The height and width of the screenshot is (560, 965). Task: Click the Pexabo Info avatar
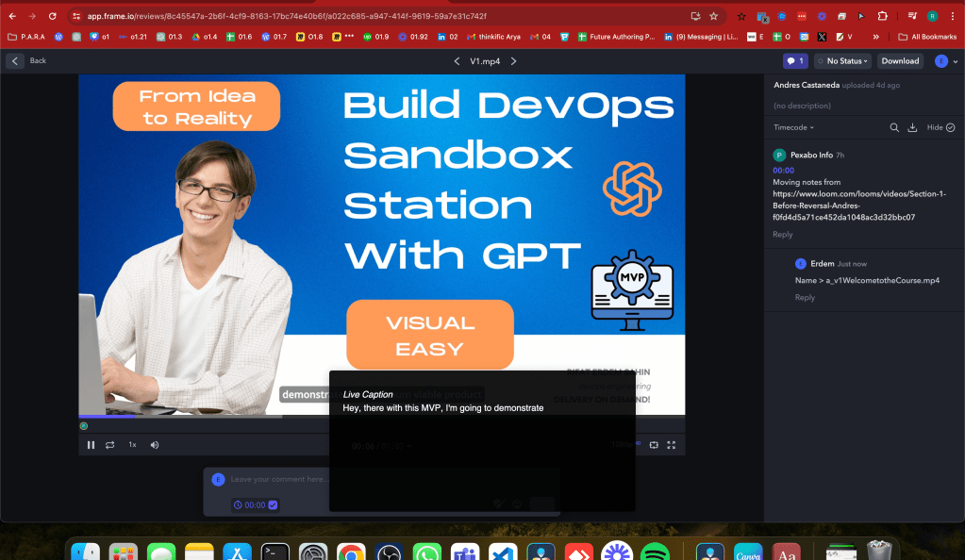(779, 155)
